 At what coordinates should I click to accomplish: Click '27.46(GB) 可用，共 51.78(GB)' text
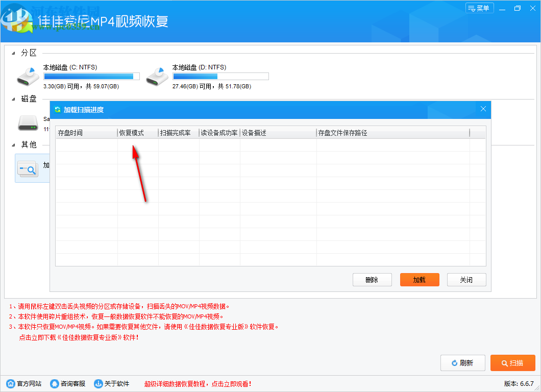(211, 86)
